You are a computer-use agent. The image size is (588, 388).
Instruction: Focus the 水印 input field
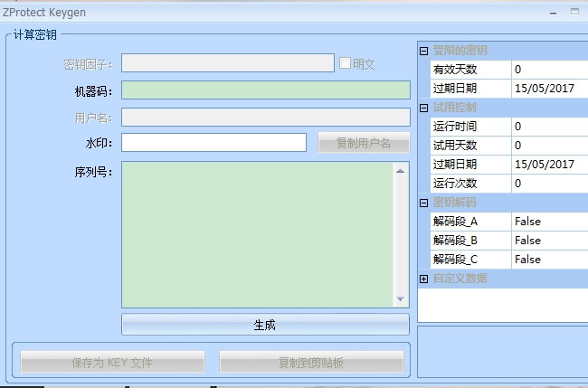(x=213, y=143)
